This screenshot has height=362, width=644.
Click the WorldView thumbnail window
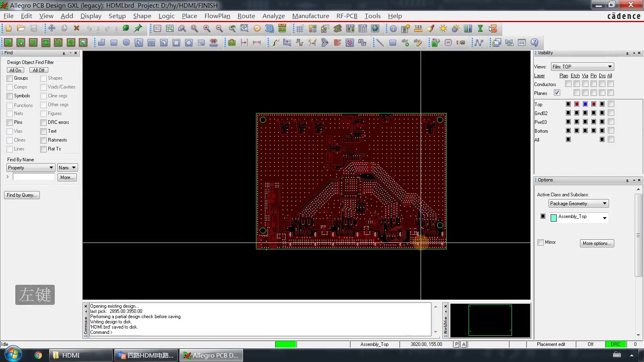pos(490,320)
